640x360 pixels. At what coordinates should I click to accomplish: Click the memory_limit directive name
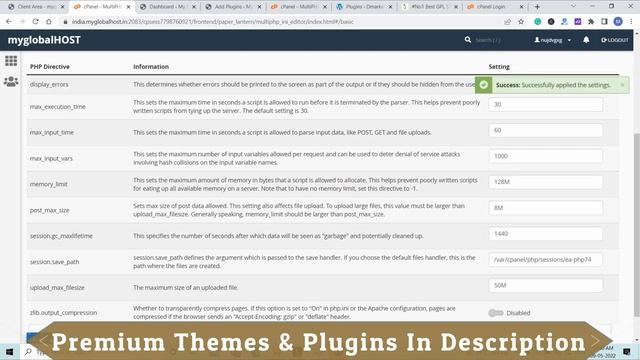pos(49,184)
